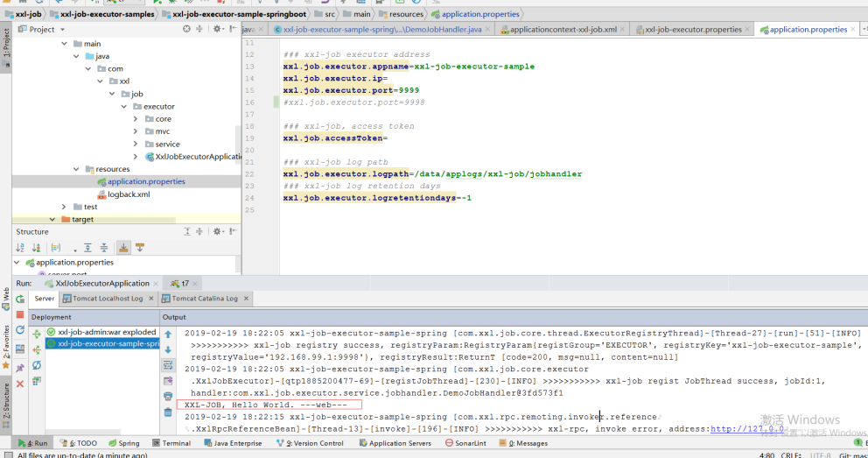Expand the service package
This screenshot has width=868, height=458.
pyautogui.click(x=136, y=144)
